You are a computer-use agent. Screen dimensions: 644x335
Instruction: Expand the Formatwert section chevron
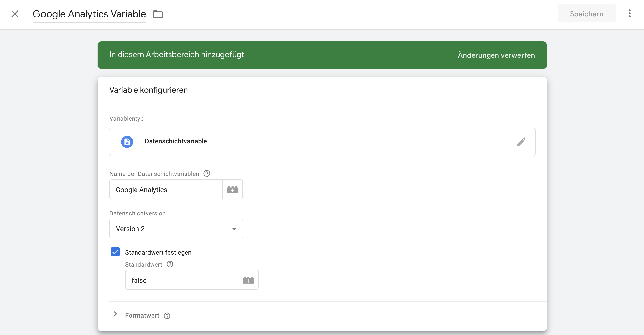(115, 314)
